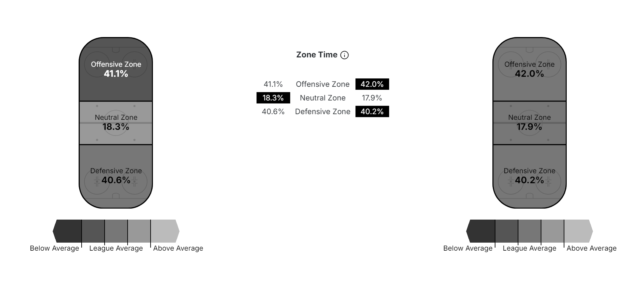Screen dimensions: 644x281
Task: Click the Offensive Zone label in the center table
Action: 322,84
